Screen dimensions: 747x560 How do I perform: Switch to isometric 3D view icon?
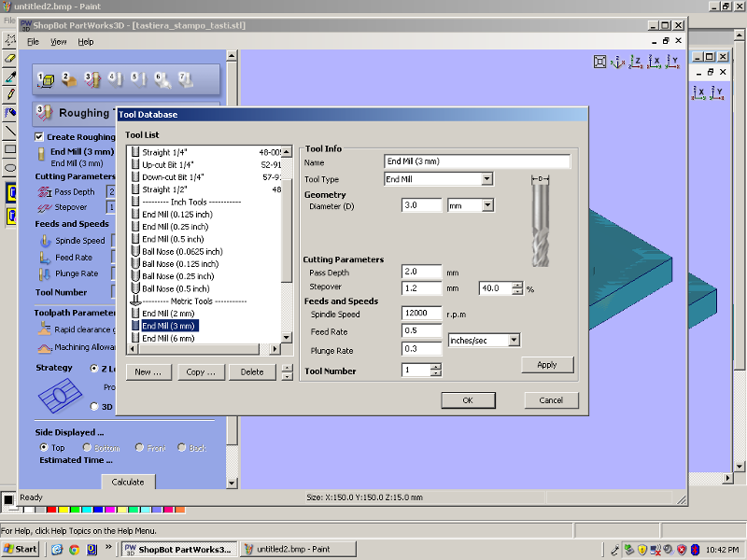pyautogui.click(x=619, y=63)
